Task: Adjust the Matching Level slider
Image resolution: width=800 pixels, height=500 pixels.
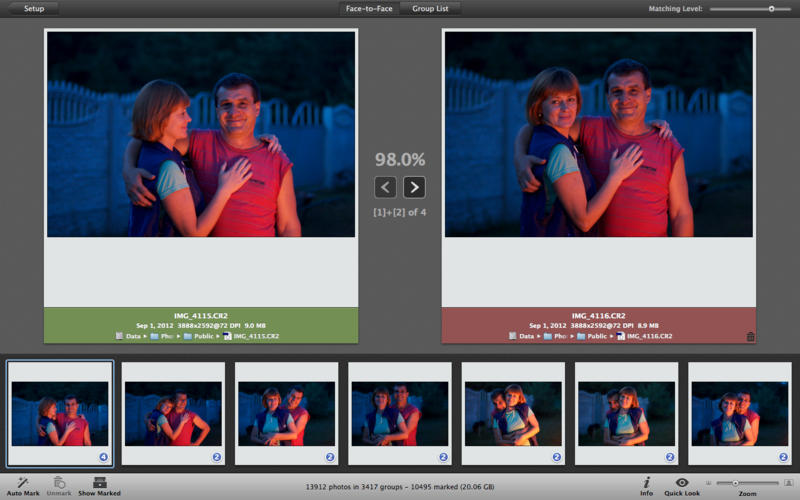Action: pos(751,9)
